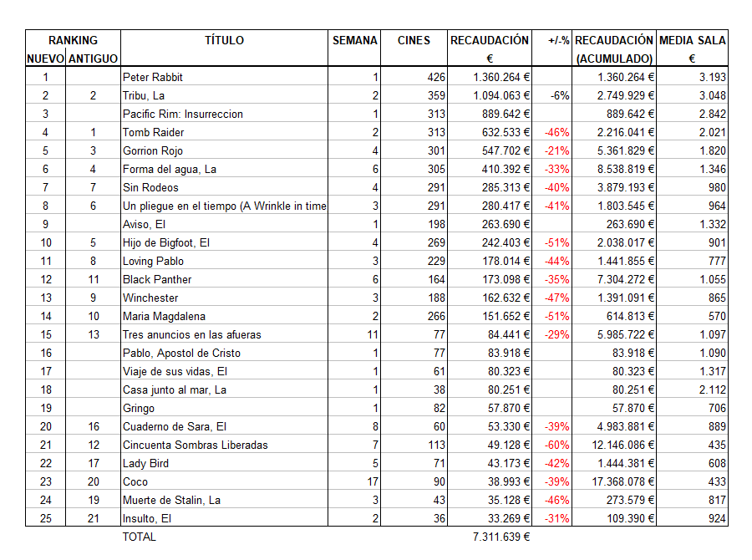Screen dimensions: 752x560
Task: Select the Forma del agua, La cell
Action: click(170, 169)
